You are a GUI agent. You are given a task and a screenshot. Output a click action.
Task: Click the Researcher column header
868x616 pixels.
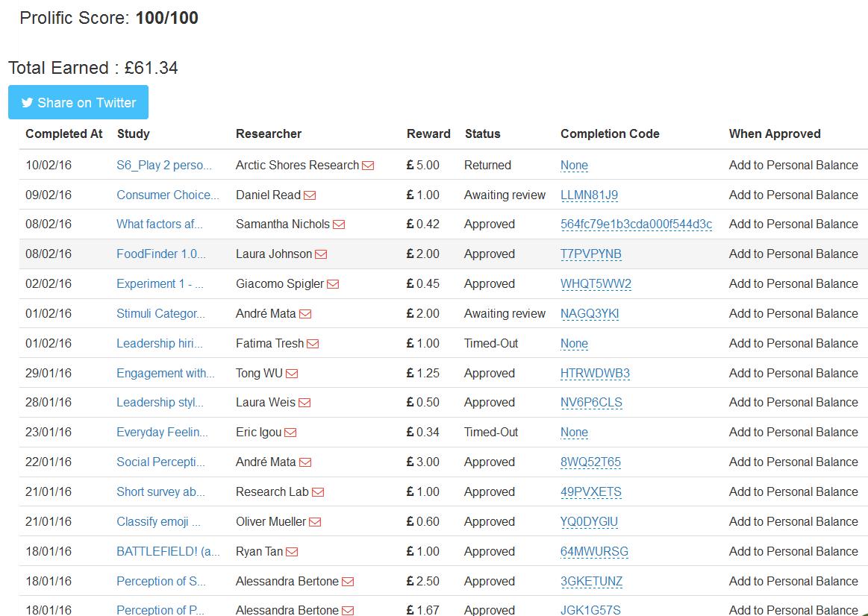(269, 133)
